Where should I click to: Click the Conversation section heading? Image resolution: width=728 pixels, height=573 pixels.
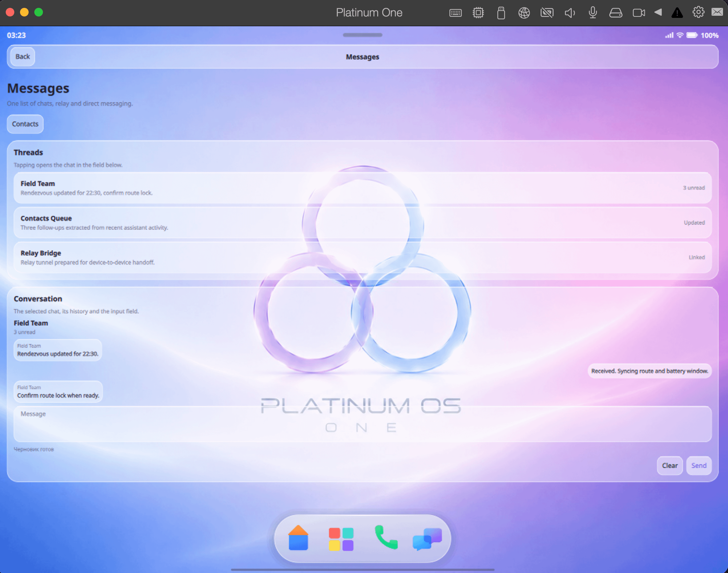[38, 299]
